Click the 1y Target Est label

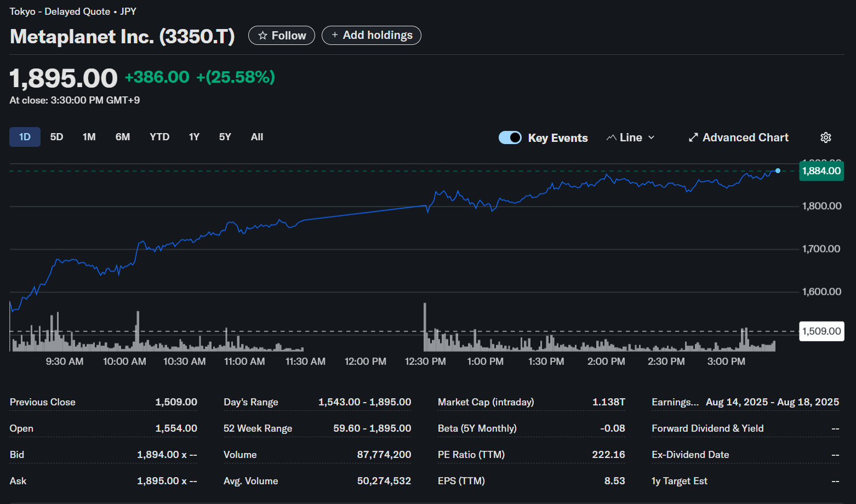point(680,481)
